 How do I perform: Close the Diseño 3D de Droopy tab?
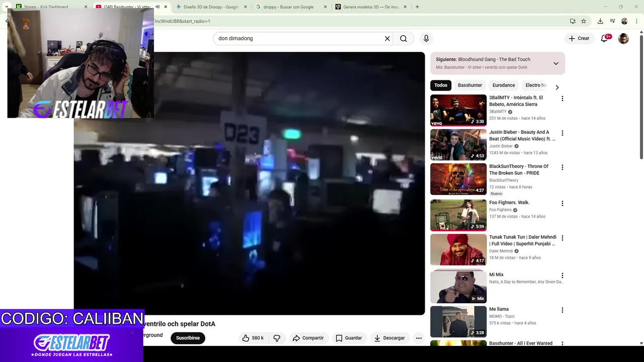pyautogui.click(x=246, y=7)
